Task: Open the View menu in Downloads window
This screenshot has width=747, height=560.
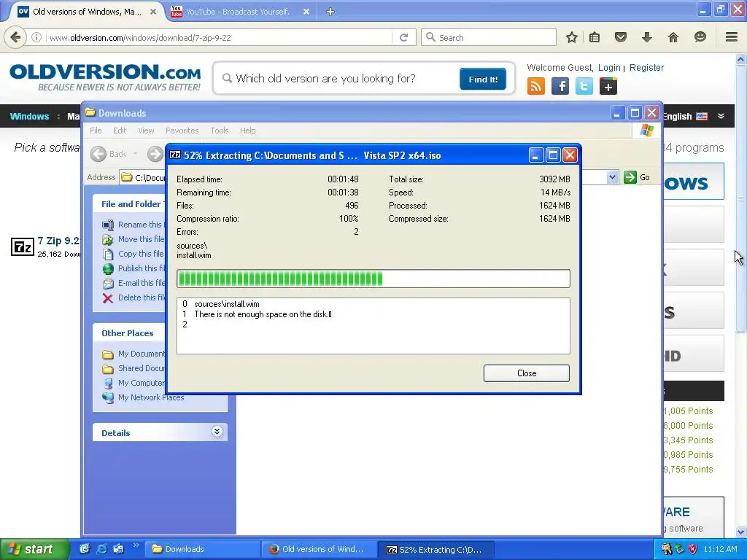Action: 146,131
